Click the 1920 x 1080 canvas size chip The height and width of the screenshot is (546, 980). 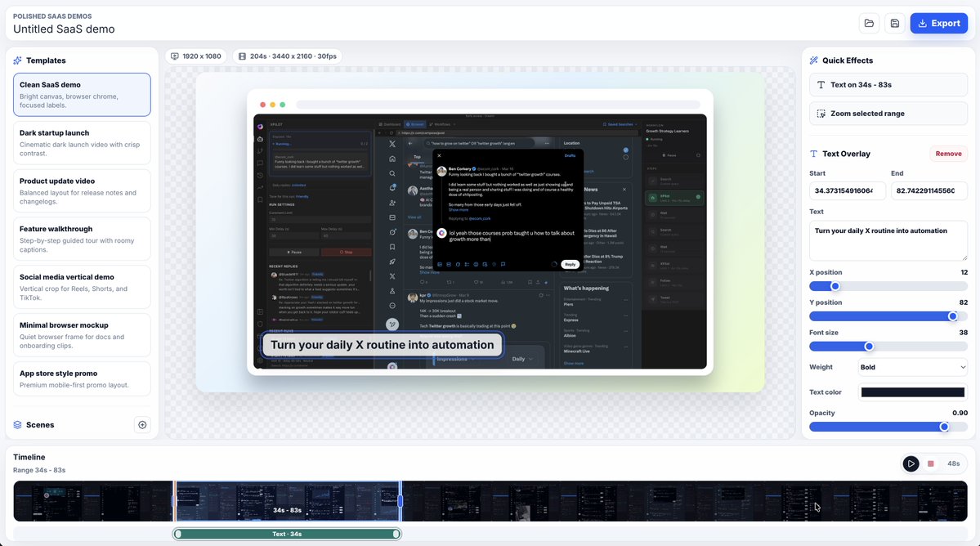[x=196, y=56]
